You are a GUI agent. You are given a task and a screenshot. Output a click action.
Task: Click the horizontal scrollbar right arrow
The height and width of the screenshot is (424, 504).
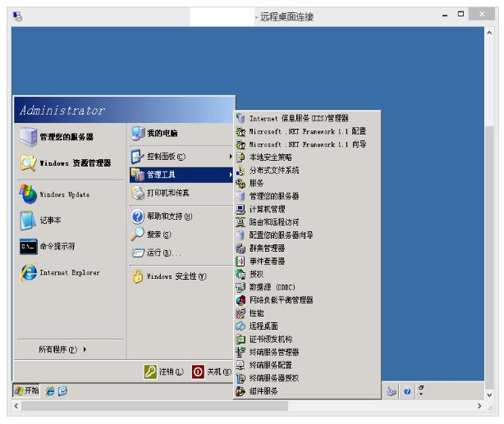pos(479,406)
